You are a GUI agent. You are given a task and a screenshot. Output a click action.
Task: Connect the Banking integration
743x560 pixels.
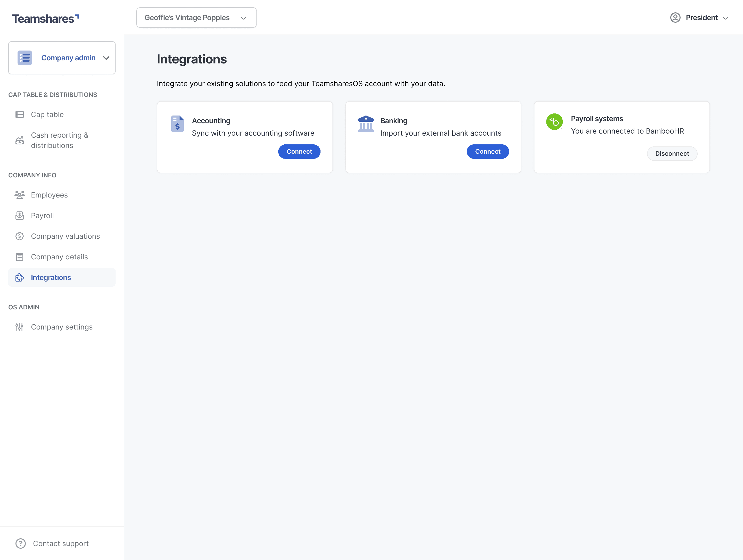[x=487, y=151]
